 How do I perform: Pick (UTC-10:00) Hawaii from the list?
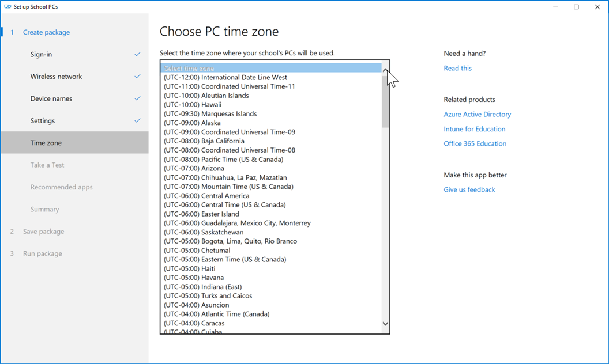point(192,105)
